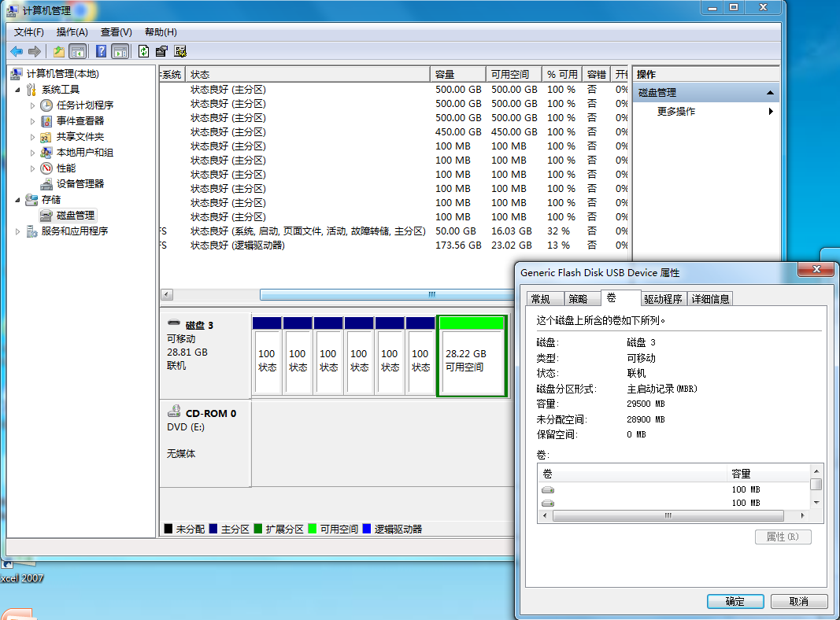Image resolution: width=840 pixels, height=620 pixels.
Task: Sort by the Status (状态) column header
Action: click(308, 75)
